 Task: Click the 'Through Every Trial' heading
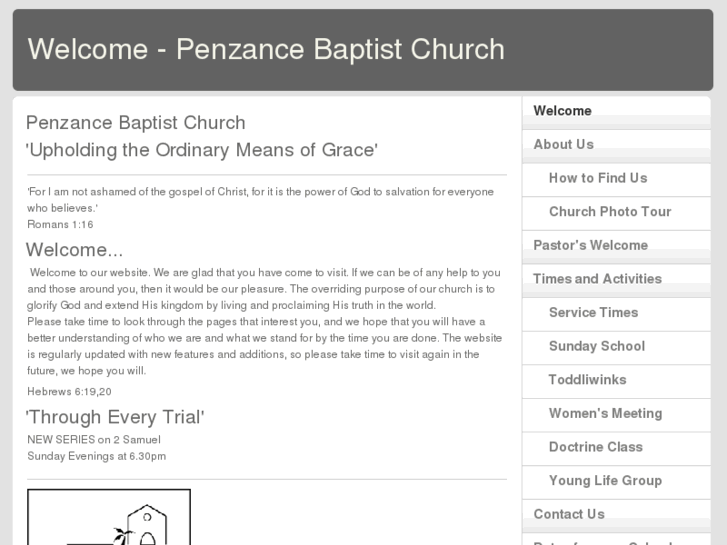115,417
